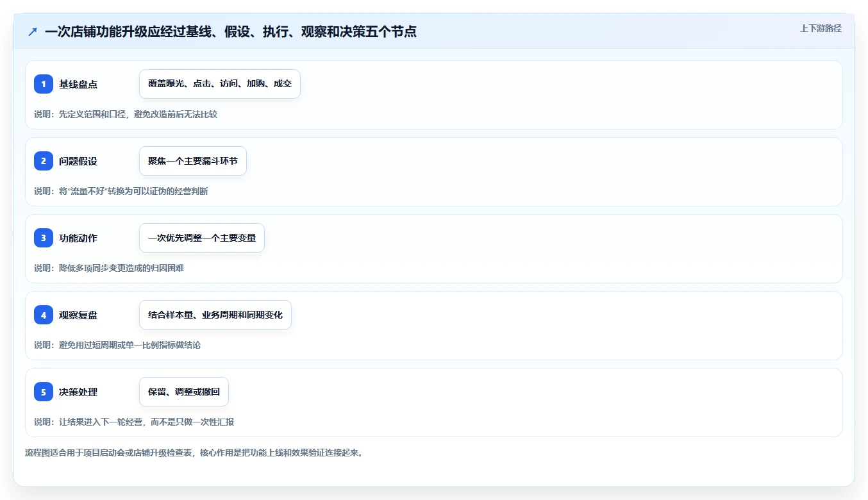Image resolution: width=868 pixels, height=500 pixels.
Task: Click the 问题假设 step title
Action: click(78, 161)
